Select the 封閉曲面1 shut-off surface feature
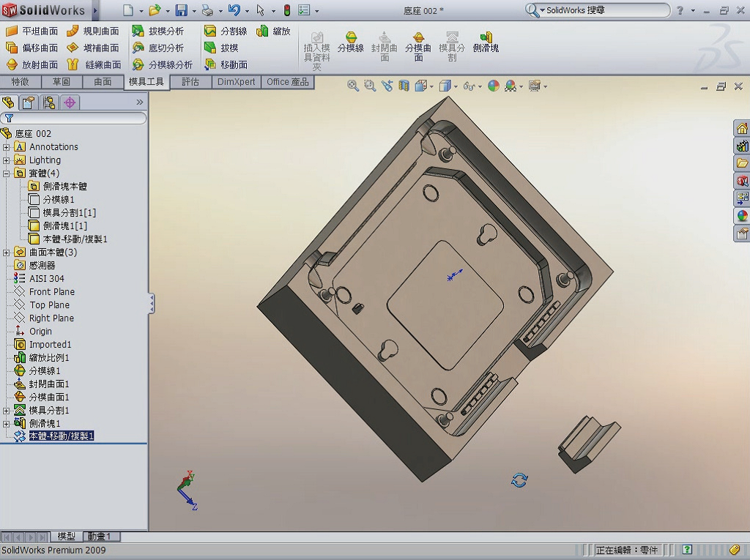Image resolution: width=750 pixels, height=560 pixels. (49, 384)
